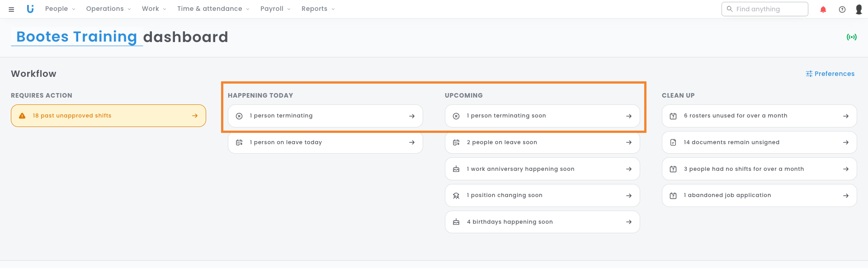Click arrow on 4 birthdays happening soon
868x268 pixels.
tap(628, 222)
